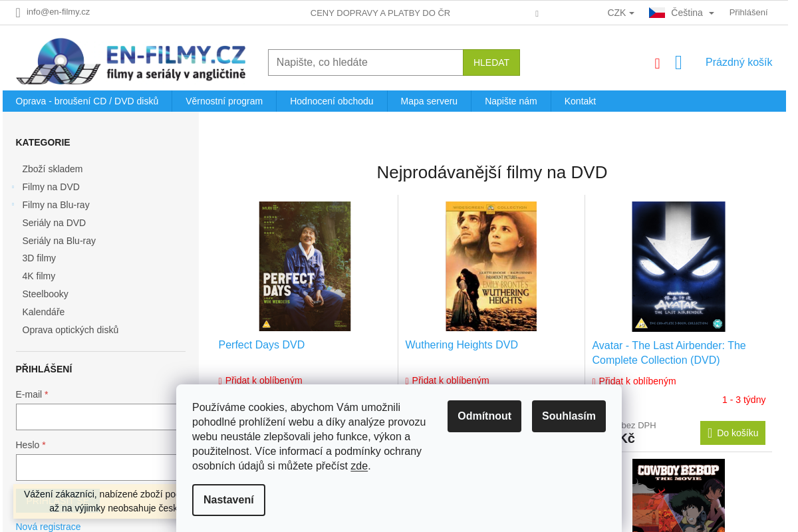Open Věrnostní program menu item

tap(224, 101)
